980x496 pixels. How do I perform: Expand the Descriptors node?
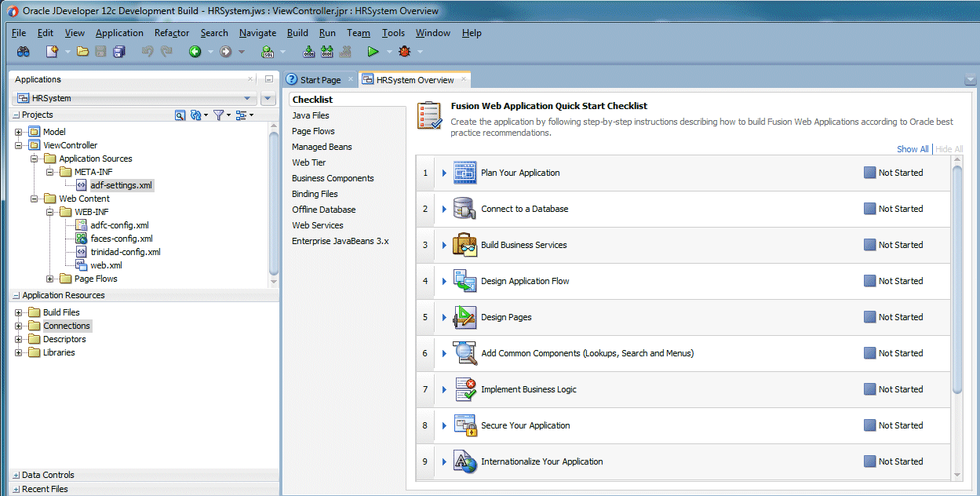tap(19, 339)
